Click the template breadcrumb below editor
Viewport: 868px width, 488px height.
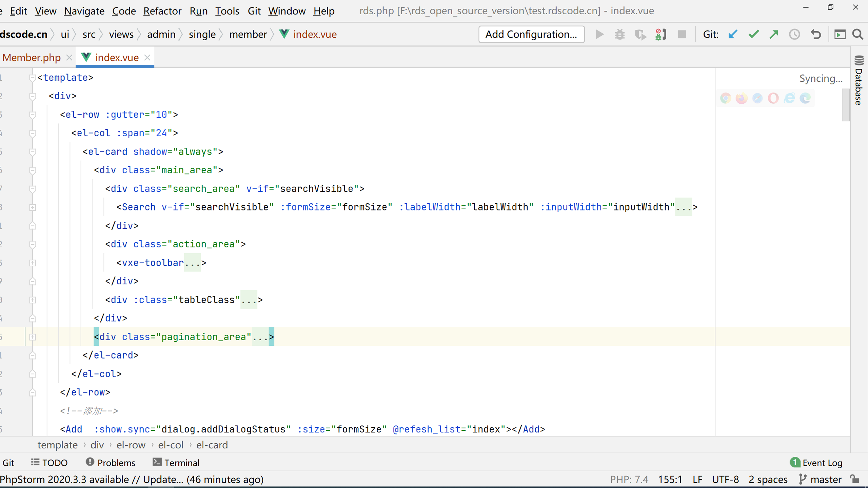tap(58, 445)
